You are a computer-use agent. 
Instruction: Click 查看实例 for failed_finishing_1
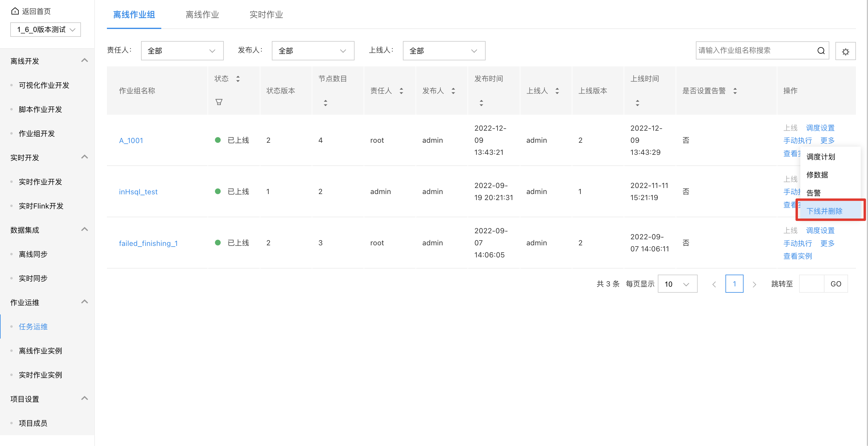(x=798, y=256)
